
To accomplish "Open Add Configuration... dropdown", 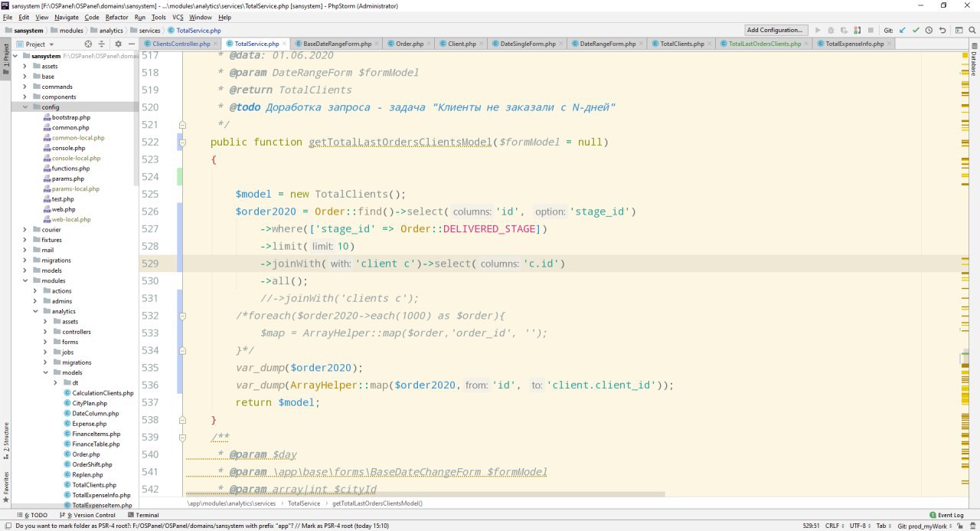I will [776, 30].
